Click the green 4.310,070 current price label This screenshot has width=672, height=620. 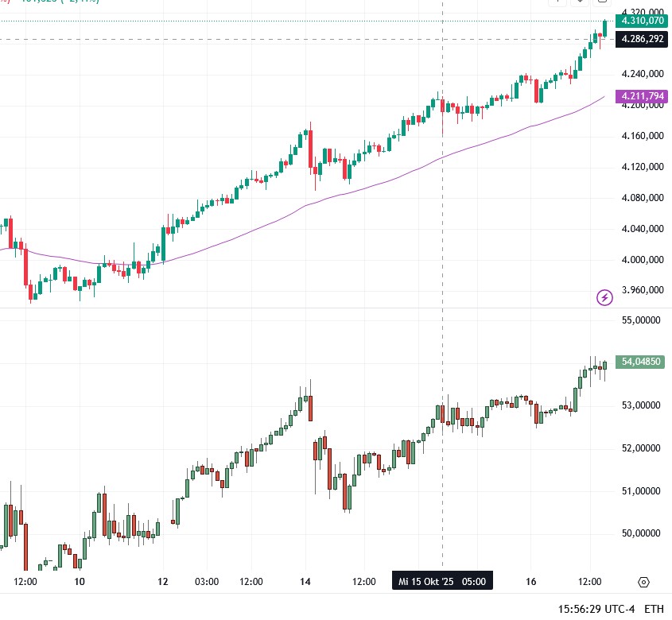click(643, 21)
